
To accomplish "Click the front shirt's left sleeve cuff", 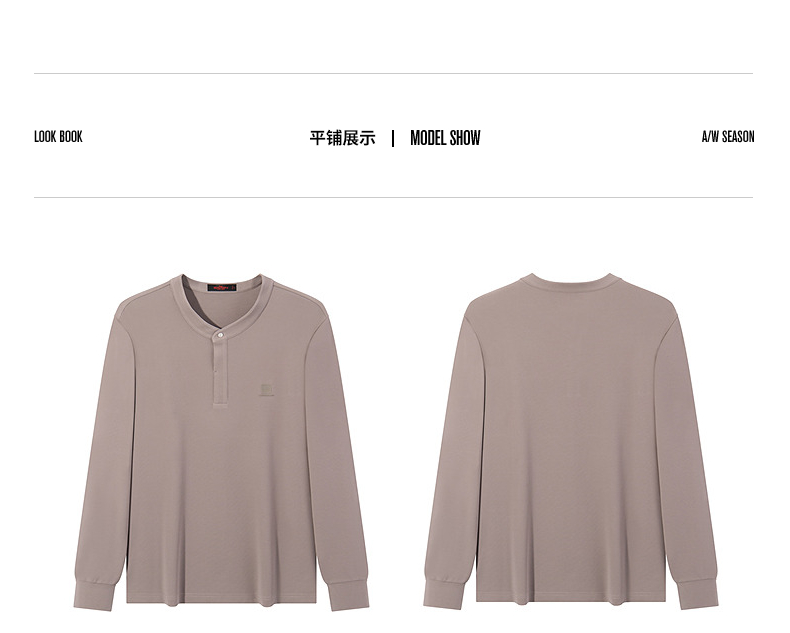I will (x=94, y=596).
